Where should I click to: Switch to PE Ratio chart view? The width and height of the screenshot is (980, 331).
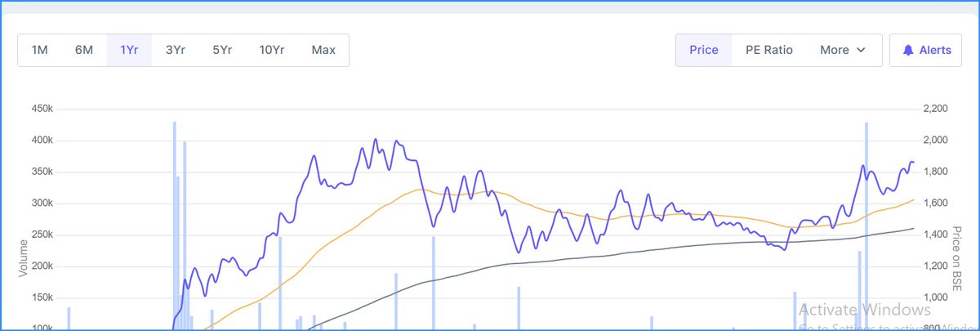pos(769,50)
